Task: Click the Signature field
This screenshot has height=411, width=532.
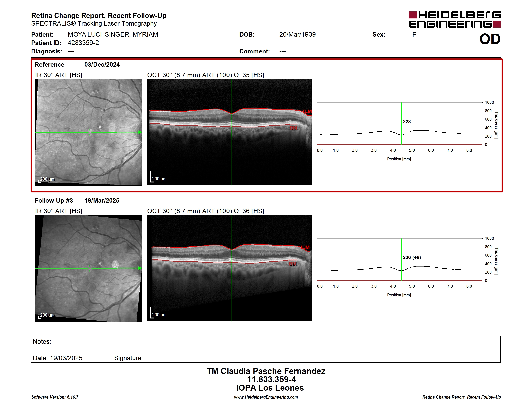Action: [x=129, y=358]
